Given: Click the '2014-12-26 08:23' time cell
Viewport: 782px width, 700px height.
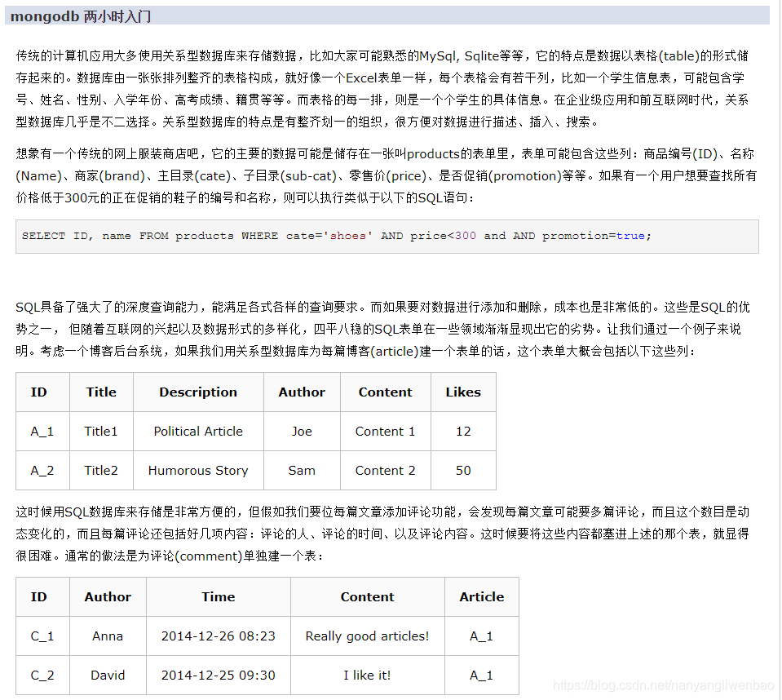Looking at the screenshot, I should tap(219, 636).
